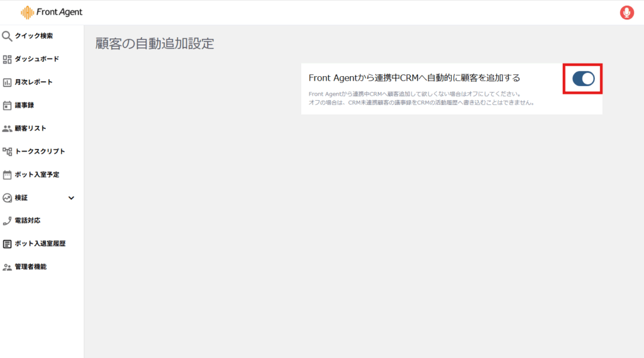Click the ボット入室予定 calendar icon
The image size is (644, 358).
[8, 175]
